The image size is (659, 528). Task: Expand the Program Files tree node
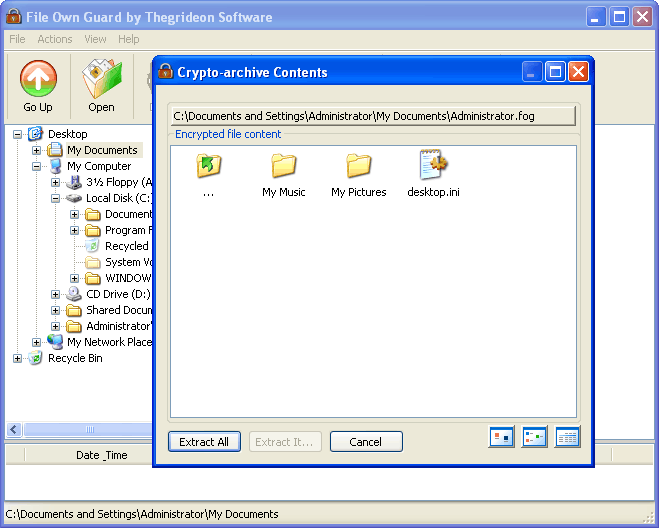74,230
